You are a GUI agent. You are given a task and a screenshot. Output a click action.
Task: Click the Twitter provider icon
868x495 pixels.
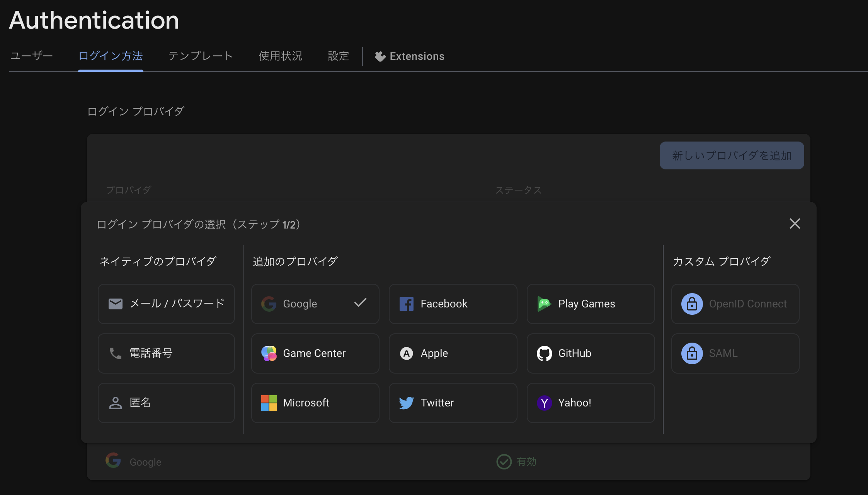coord(406,403)
